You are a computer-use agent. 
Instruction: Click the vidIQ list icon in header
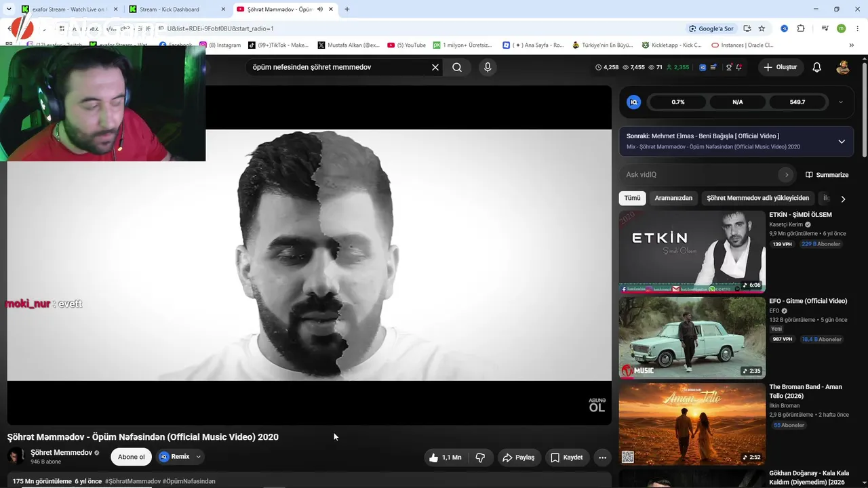pyautogui.click(x=713, y=67)
